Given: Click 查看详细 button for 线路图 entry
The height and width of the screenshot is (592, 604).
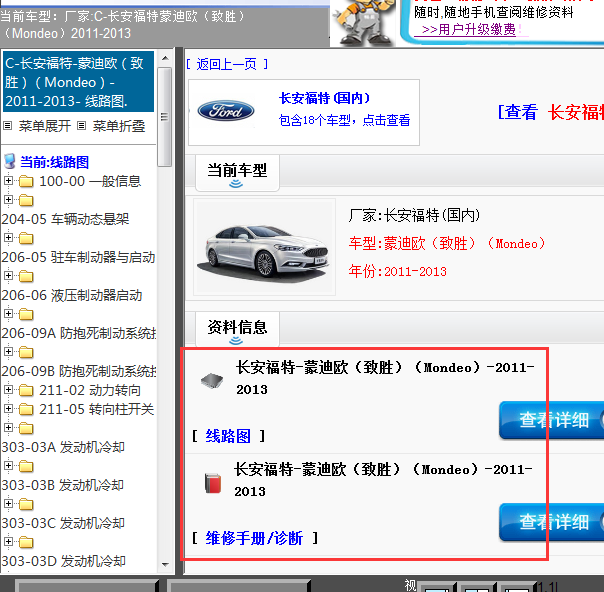Looking at the screenshot, I should tap(552, 420).
